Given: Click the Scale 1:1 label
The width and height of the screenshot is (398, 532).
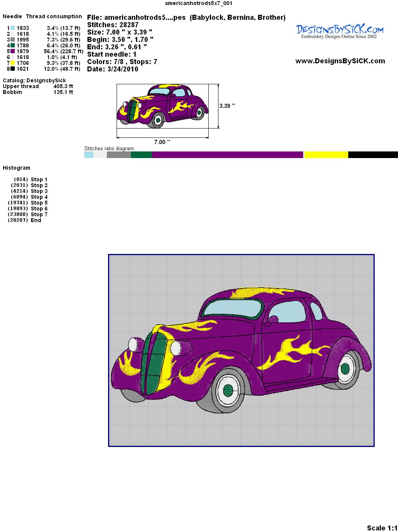Looking at the screenshot, I should (x=382, y=528).
